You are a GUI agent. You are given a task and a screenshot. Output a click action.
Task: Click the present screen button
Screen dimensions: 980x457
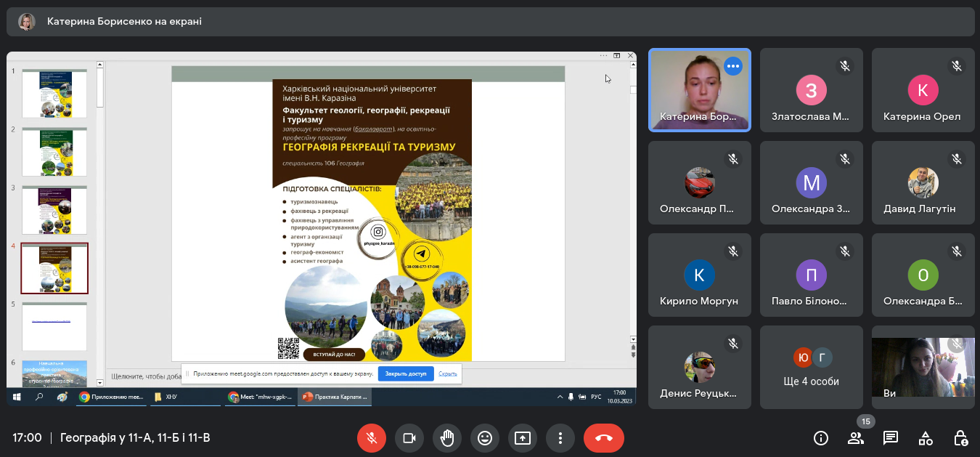pyautogui.click(x=523, y=438)
